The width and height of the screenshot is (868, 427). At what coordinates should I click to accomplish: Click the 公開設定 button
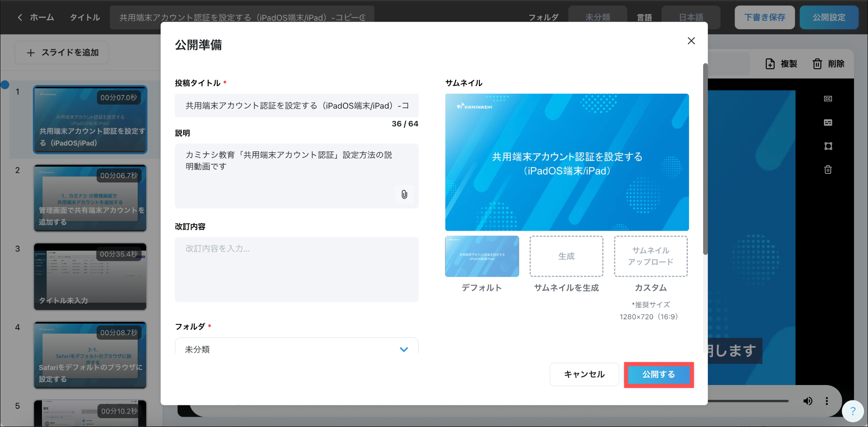(829, 17)
